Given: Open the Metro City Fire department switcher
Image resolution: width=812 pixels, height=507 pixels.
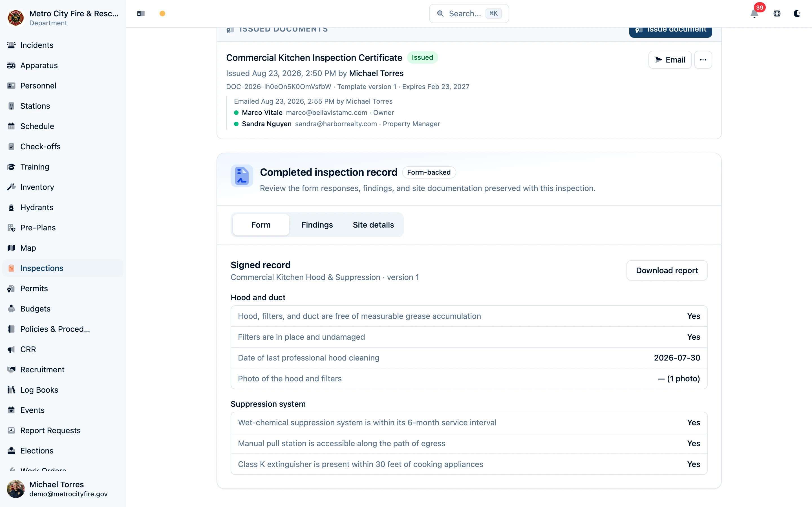Looking at the screenshot, I should [63, 17].
